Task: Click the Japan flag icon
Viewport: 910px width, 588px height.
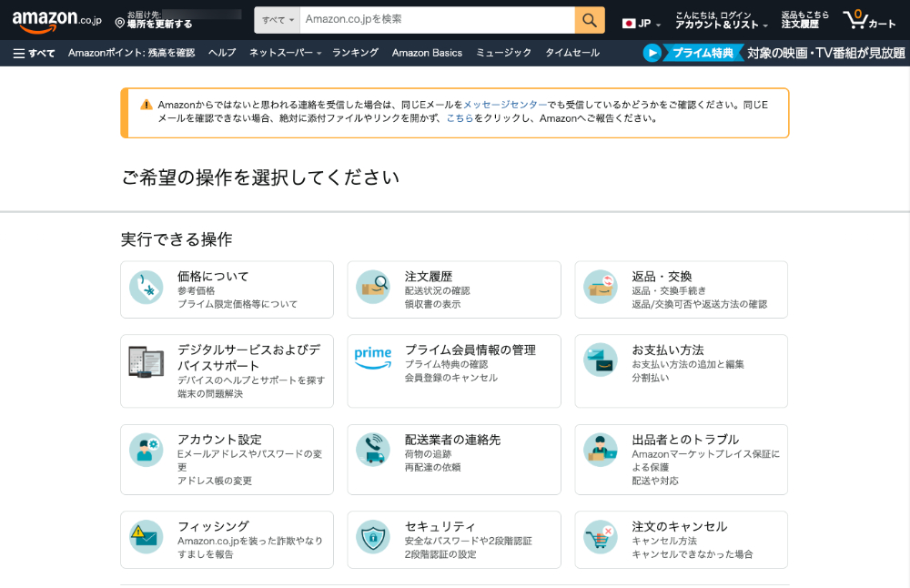Action: [x=629, y=24]
